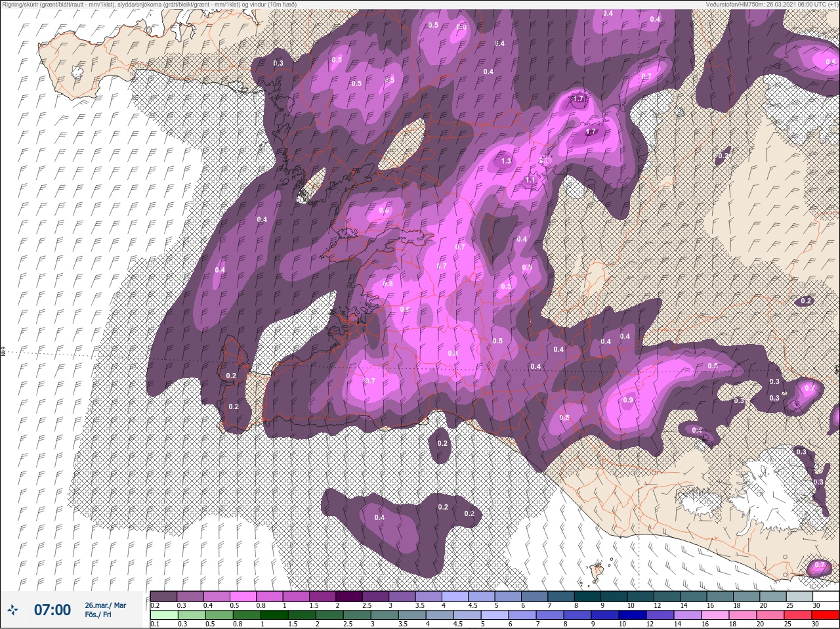Pick the red 30 swatch in lower legend
840x629 pixels.
(826, 615)
